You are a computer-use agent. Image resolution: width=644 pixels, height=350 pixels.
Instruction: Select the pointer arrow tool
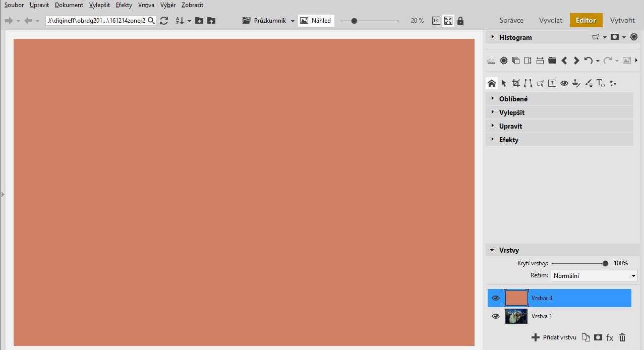coord(504,83)
